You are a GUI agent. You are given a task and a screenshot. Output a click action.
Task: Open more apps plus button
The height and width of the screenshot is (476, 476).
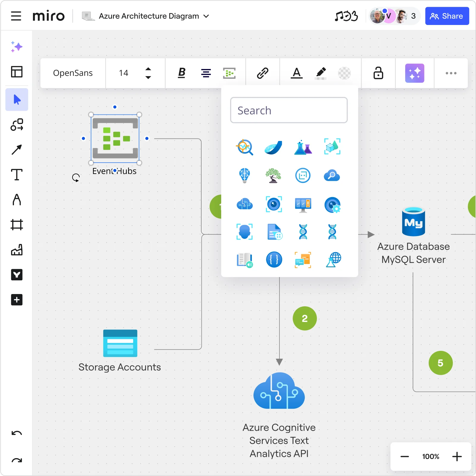click(17, 300)
